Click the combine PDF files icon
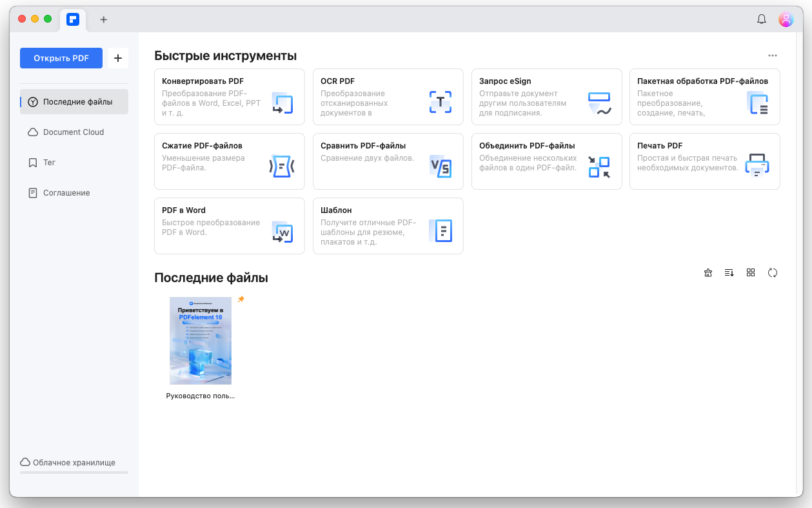The image size is (812, 508). pyautogui.click(x=599, y=167)
